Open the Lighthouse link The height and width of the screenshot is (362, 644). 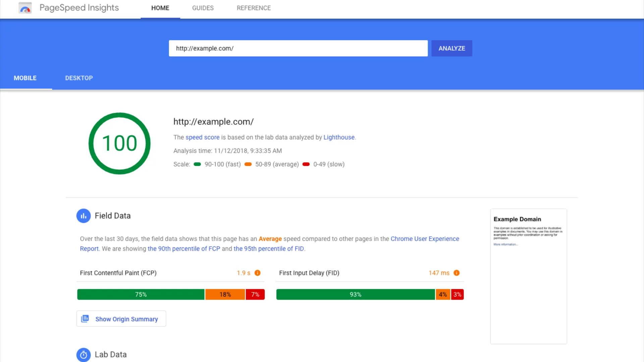(x=339, y=137)
